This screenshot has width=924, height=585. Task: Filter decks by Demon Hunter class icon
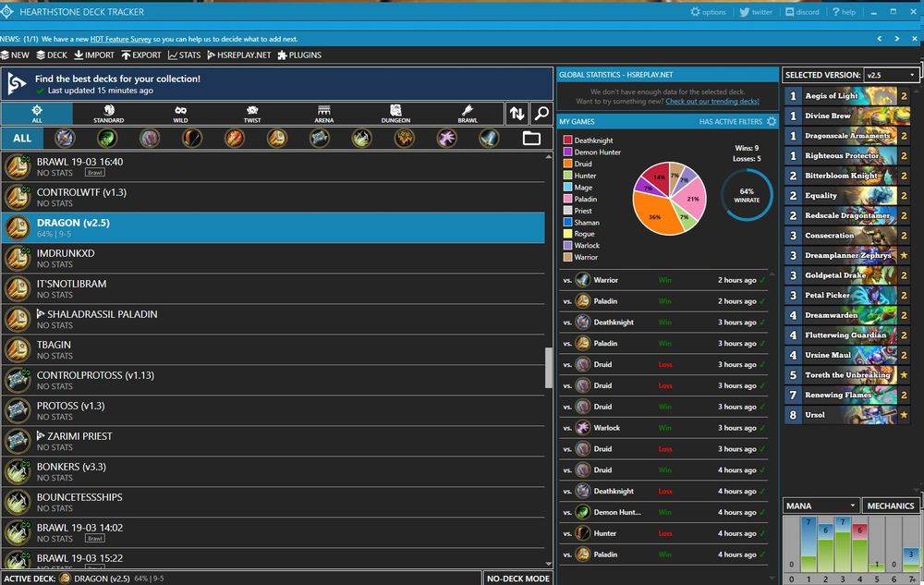[107, 139]
